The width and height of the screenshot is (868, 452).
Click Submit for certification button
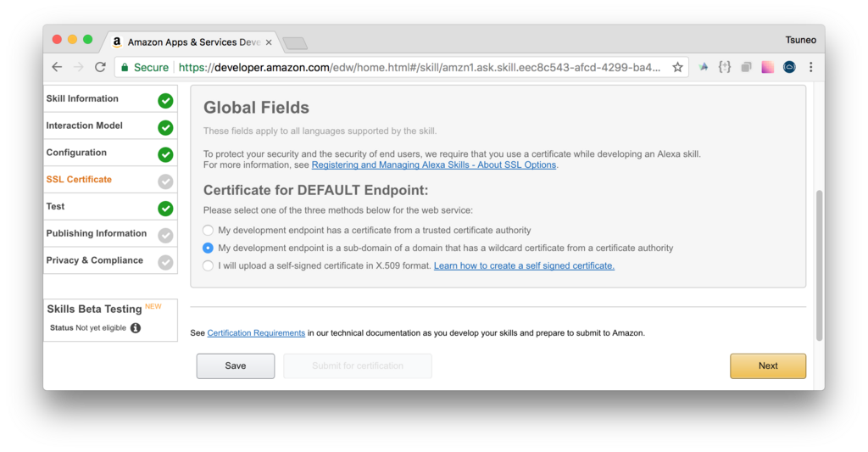pos(358,366)
